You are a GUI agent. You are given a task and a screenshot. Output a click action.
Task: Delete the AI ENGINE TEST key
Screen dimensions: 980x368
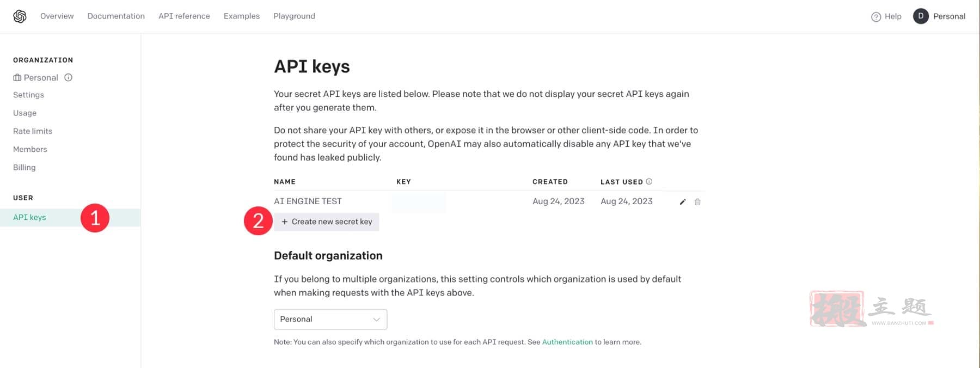pyautogui.click(x=697, y=202)
